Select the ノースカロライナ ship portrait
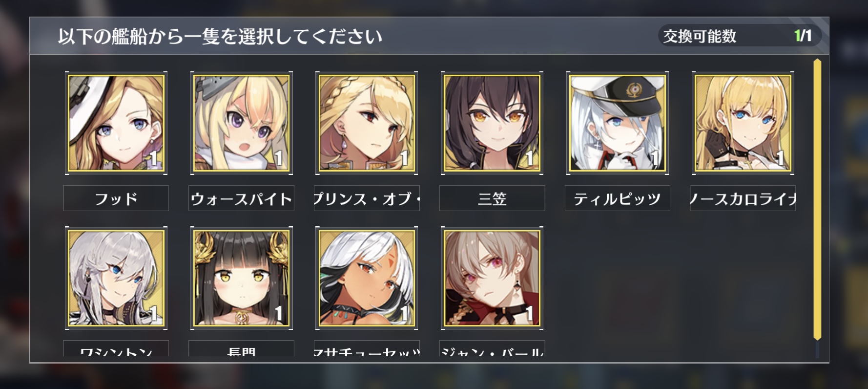This screenshot has width=868, height=389. point(743,123)
